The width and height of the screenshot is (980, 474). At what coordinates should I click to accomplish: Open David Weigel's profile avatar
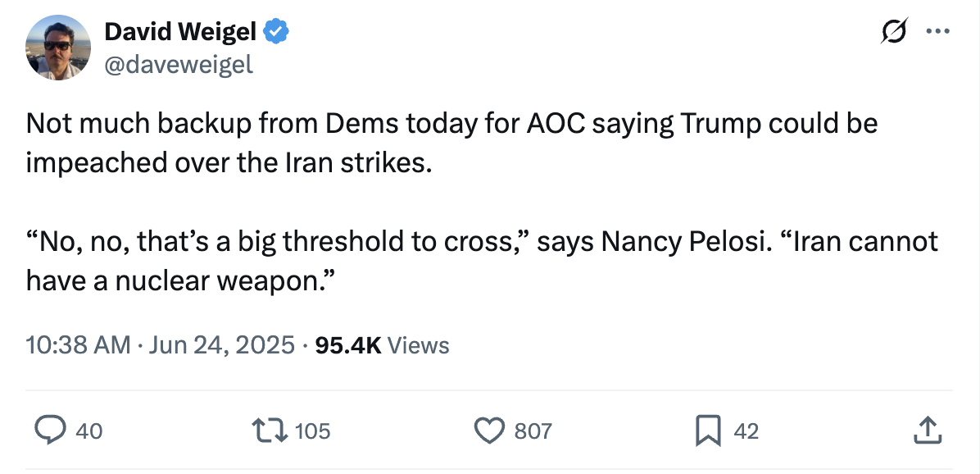[x=57, y=47]
